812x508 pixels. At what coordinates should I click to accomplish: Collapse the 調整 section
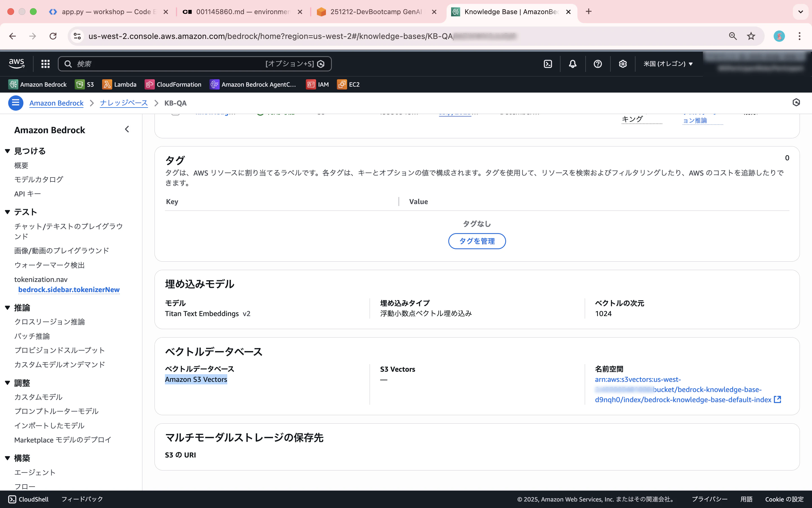(x=7, y=383)
